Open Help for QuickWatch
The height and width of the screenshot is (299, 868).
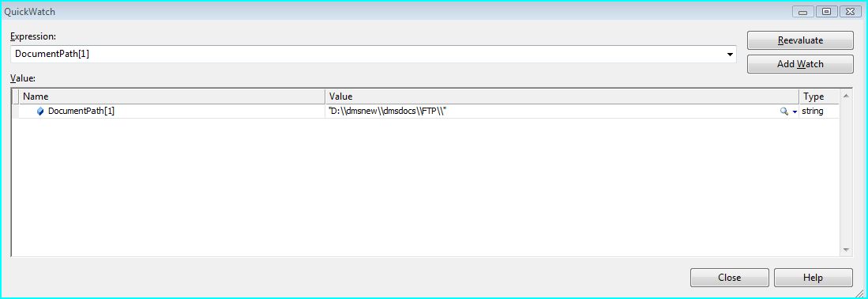click(x=813, y=278)
